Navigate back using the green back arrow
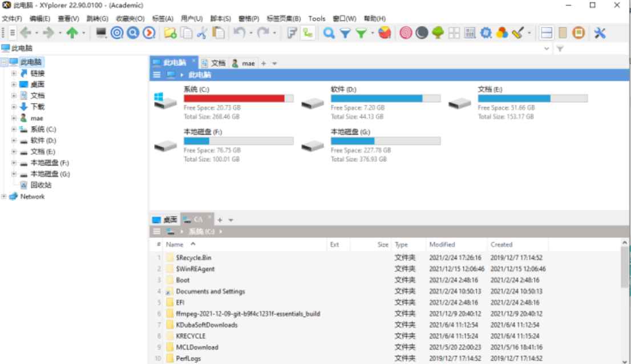This screenshot has height=364, width=631. pyautogui.click(x=26, y=33)
